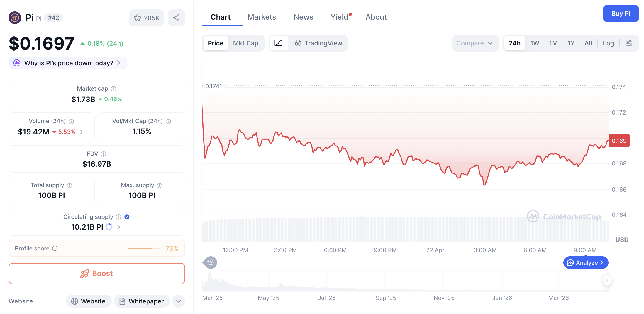Select Mkt Cap chart view
The image size is (644, 314).
pyautogui.click(x=246, y=43)
